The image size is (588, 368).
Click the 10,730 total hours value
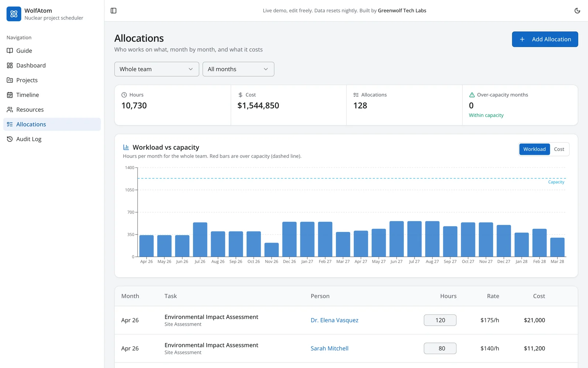134,106
